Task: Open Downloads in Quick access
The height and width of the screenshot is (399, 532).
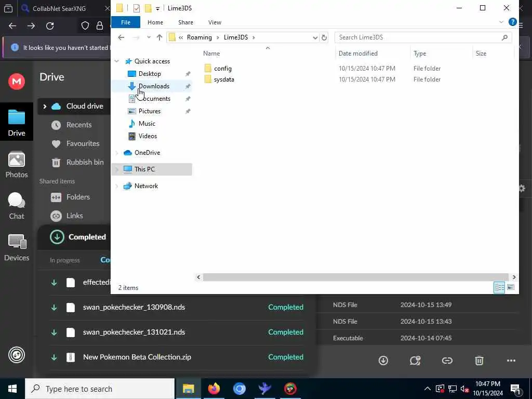Action: [x=154, y=86]
